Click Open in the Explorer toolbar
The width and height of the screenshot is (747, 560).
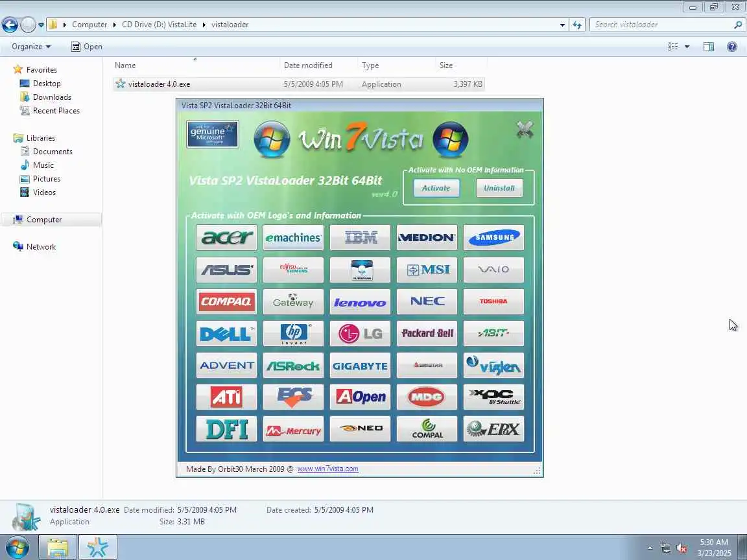(87, 47)
